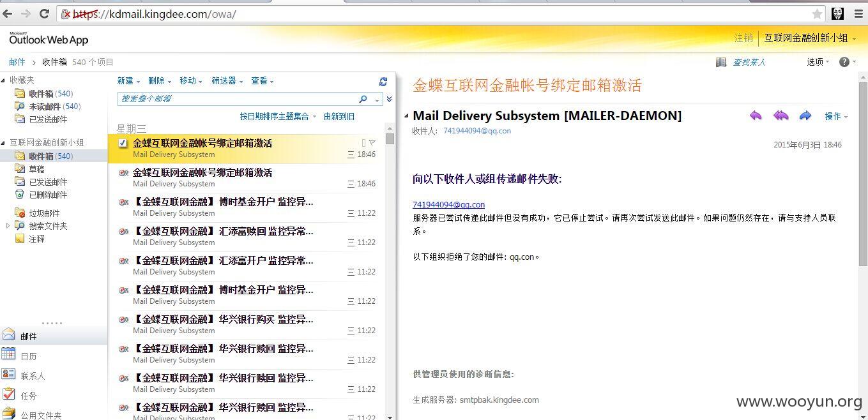
Task: Click the mask extension icon
Action: (837, 13)
